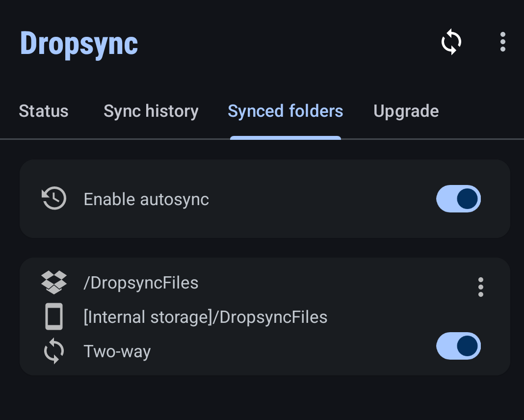Click the Two-way sync method label
Viewport: 524px width, 420px height.
tap(117, 351)
